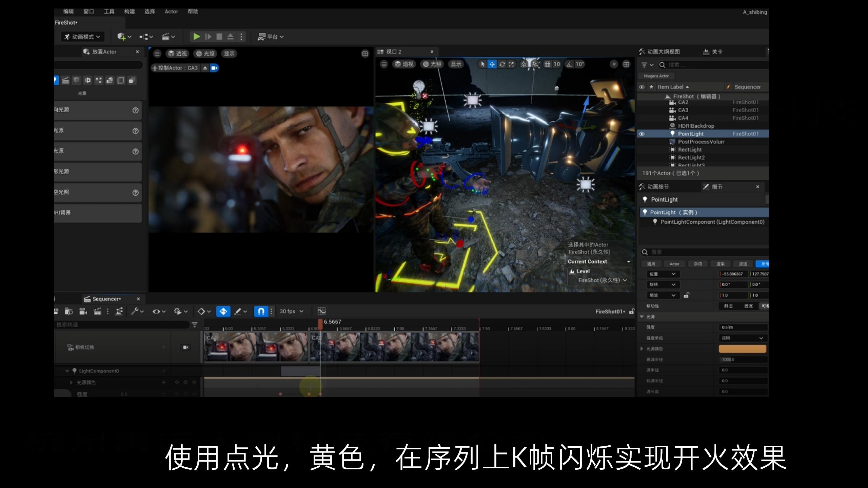Open the 编辑 menu
Viewport: 868px width, 488px height.
pos(68,12)
